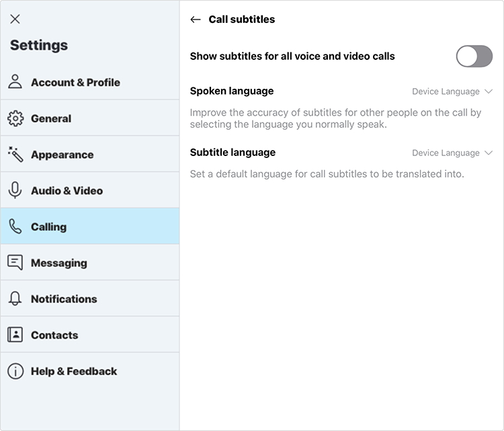The height and width of the screenshot is (431, 504).
Task: Select the Messaging settings tab
Action: (59, 263)
